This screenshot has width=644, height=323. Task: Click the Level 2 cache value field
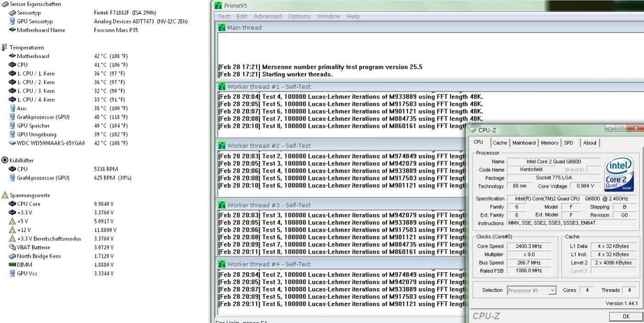[614, 263]
